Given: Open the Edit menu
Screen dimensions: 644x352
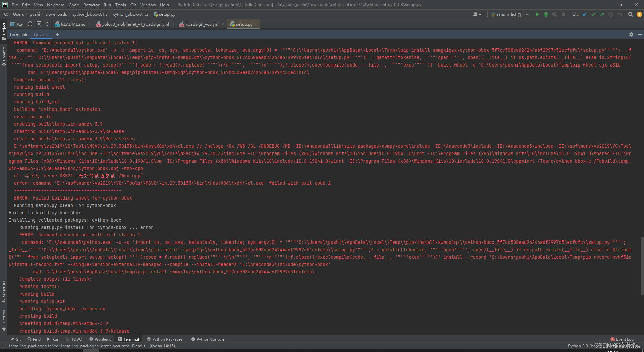Looking at the screenshot, I should 26,5.
